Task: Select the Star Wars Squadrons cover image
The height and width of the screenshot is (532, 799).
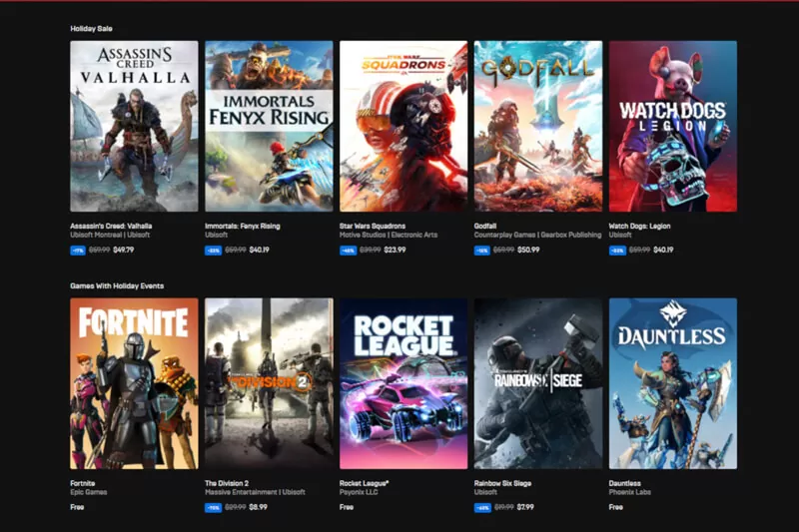Action: 403,126
